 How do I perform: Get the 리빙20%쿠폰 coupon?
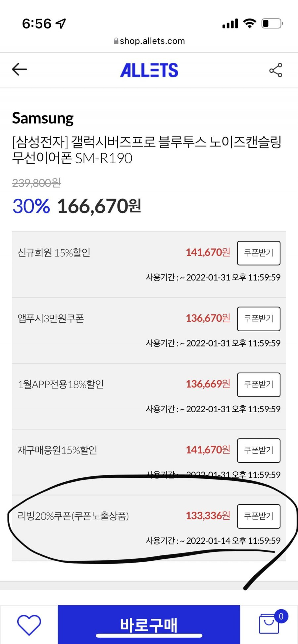(259, 516)
